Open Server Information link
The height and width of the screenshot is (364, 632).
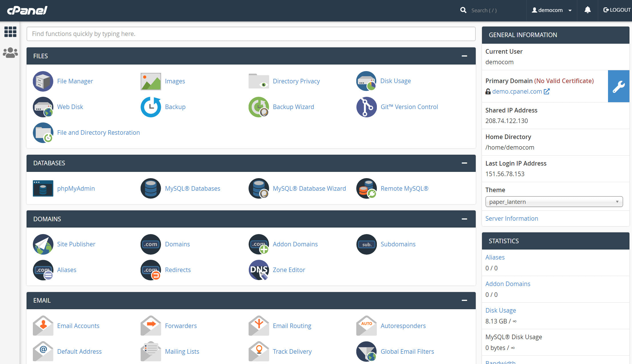(x=511, y=218)
